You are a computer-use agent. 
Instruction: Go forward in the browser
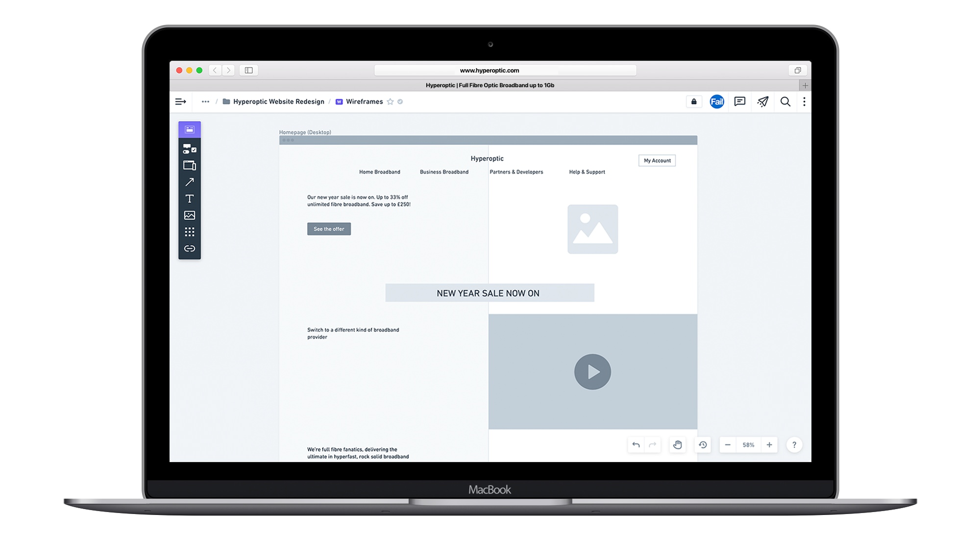click(228, 71)
